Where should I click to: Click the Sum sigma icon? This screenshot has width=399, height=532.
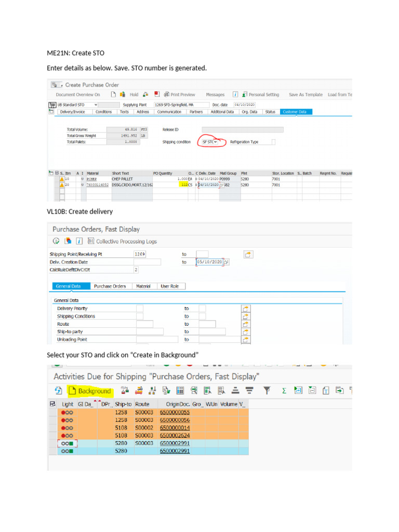(284, 391)
